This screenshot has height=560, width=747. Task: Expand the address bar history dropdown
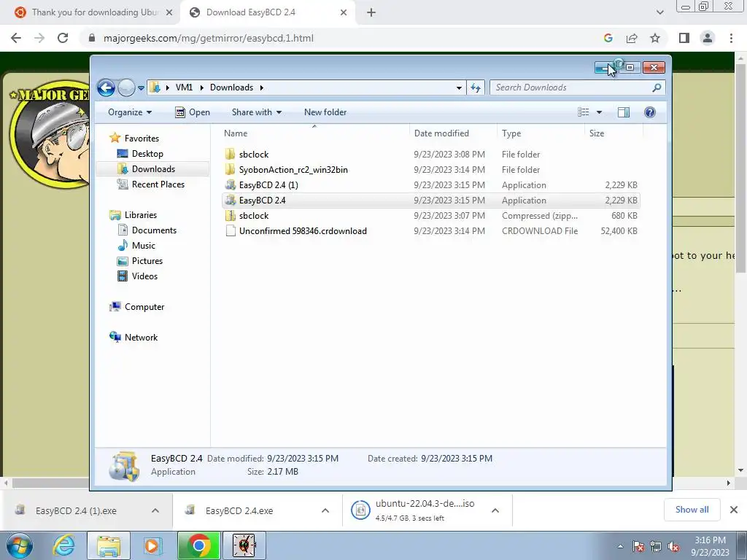(x=459, y=87)
